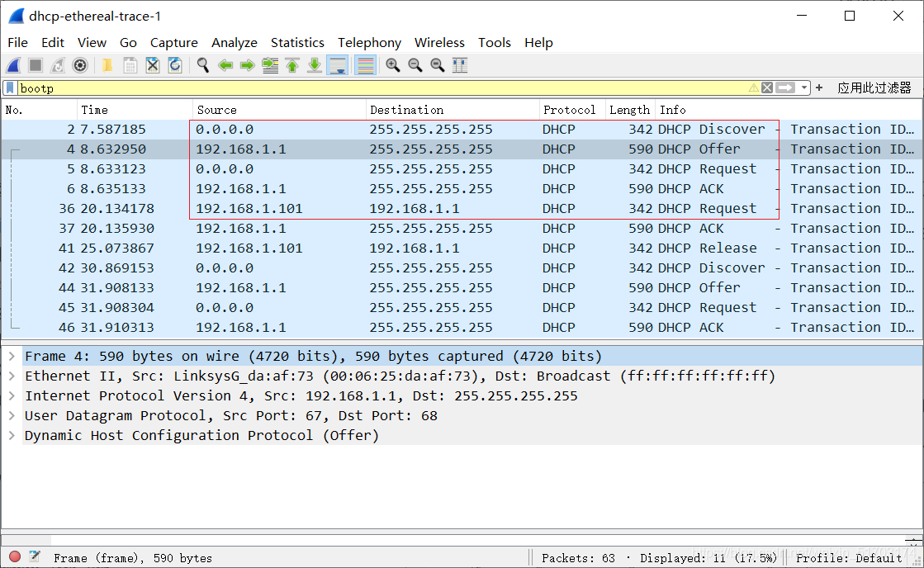Expand Dynamic Host Configuration Protocol row

pos(12,435)
